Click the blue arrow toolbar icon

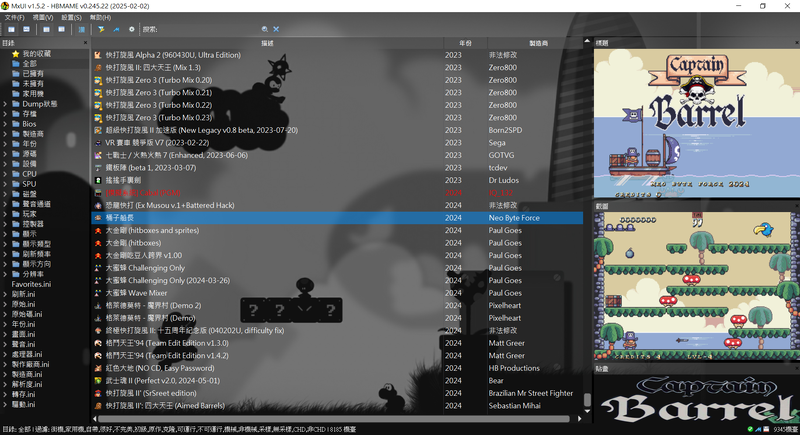[x=116, y=30]
